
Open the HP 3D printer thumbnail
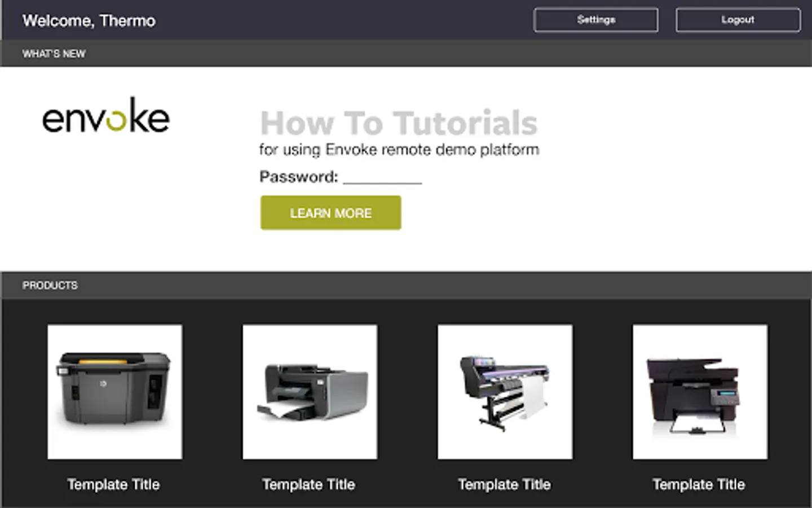point(115,392)
